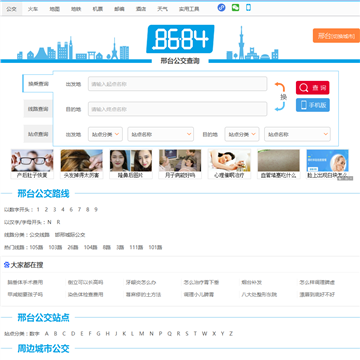The height and width of the screenshot is (360, 360).
Task: Open the 实用工具 menu
Action: (x=189, y=9)
